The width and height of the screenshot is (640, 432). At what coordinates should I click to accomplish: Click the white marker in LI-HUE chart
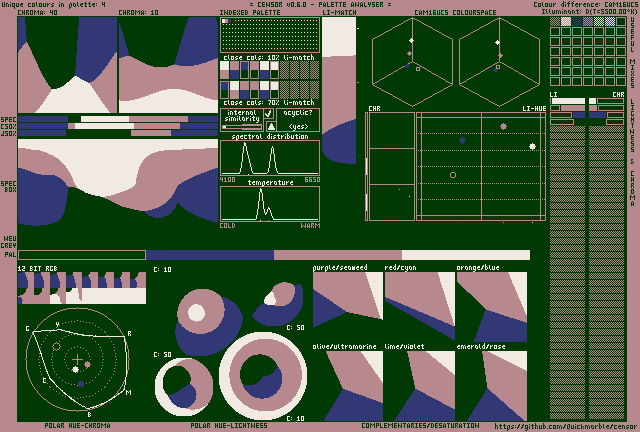[x=532, y=146]
